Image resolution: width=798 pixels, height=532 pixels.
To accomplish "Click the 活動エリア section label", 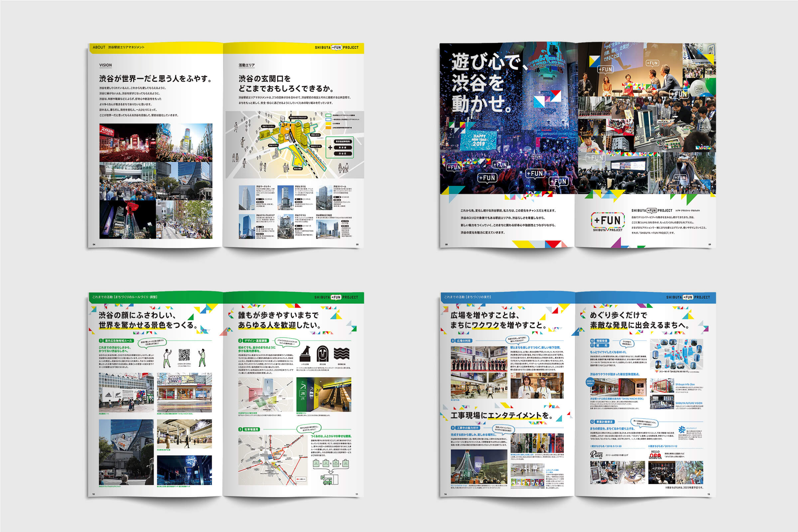I will coord(246,65).
